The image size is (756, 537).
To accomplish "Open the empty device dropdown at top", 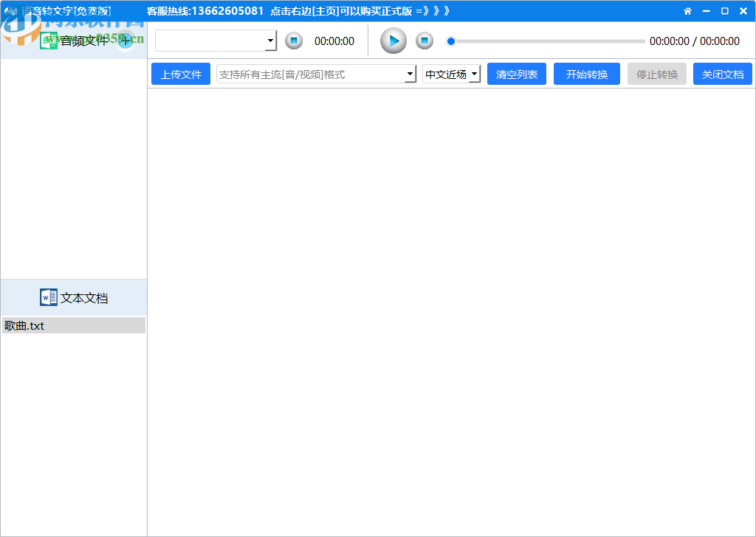I will [x=216, y=41].
